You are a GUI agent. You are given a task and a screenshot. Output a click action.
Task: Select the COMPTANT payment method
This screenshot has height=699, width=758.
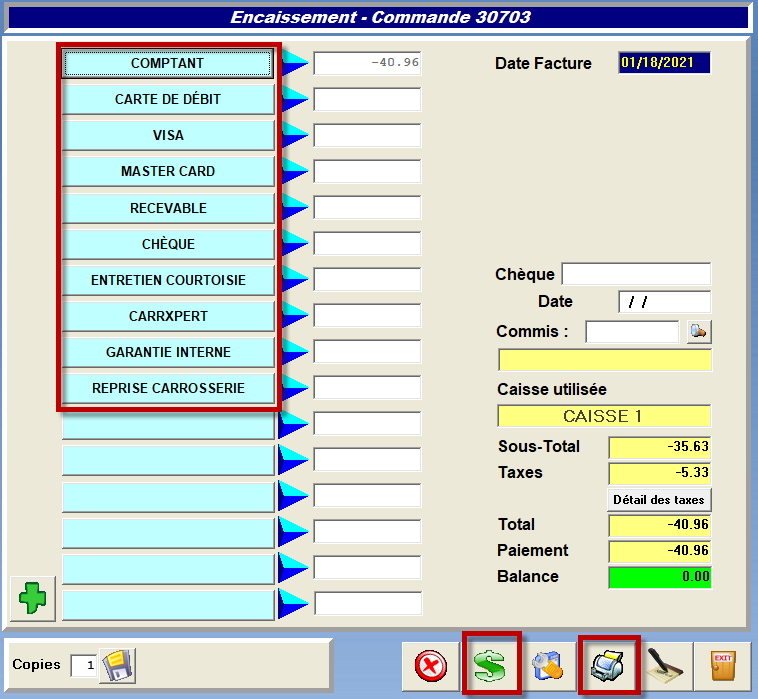(168, 63)
